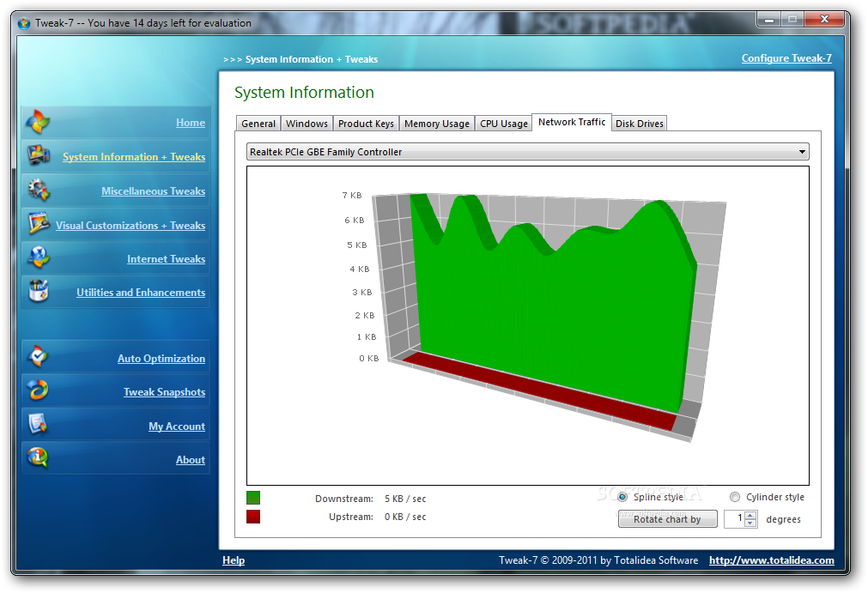
Task: Click the System Information + Tweaks icon
Action: click(38, 156)
